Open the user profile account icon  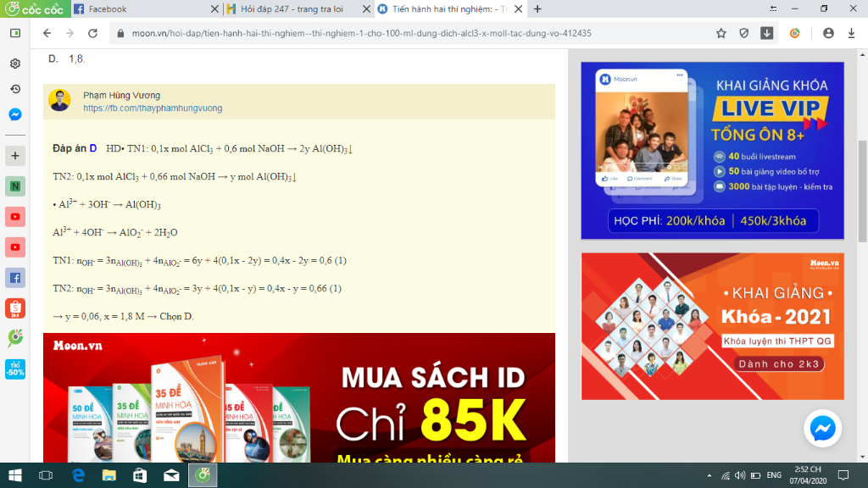[x=828, y=33]
